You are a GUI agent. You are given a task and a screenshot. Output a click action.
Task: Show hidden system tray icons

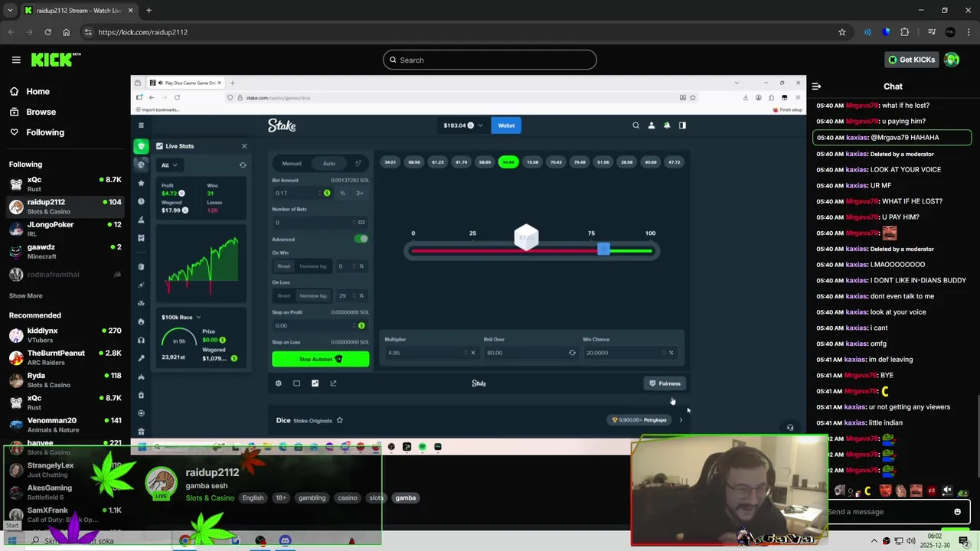pos(874,541)
